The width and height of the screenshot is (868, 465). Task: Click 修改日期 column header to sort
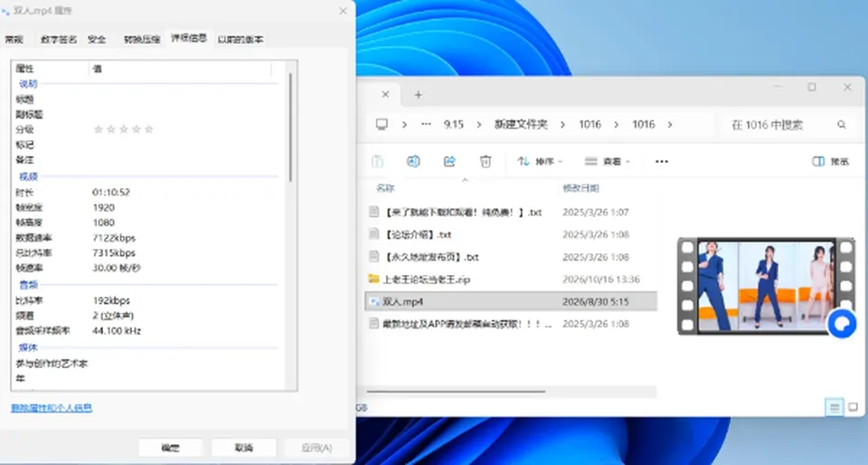(580, 188)
